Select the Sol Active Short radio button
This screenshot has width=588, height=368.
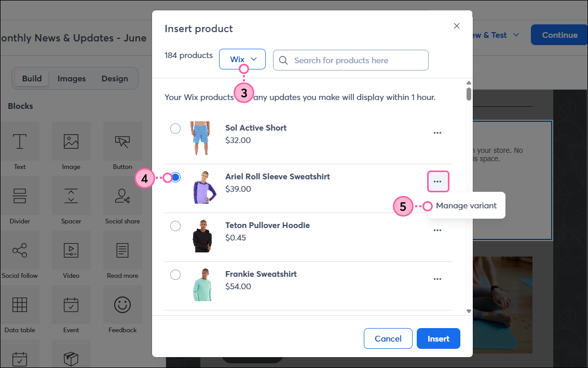[175, 128]
